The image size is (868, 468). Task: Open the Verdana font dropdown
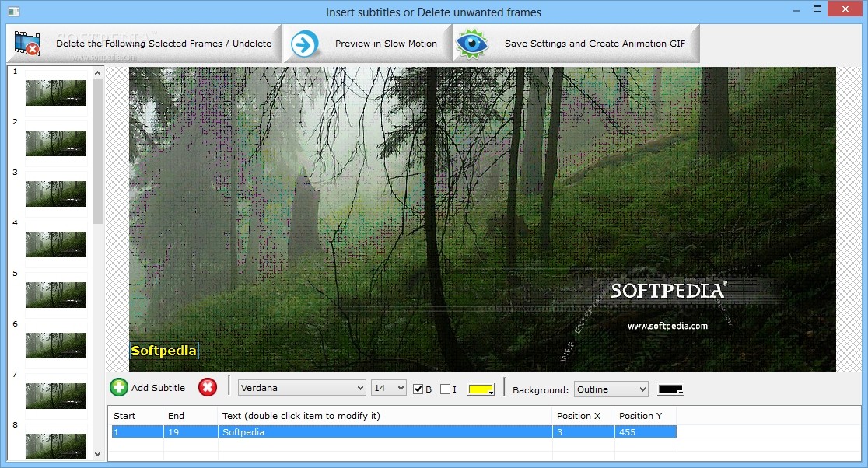(303, 388)
